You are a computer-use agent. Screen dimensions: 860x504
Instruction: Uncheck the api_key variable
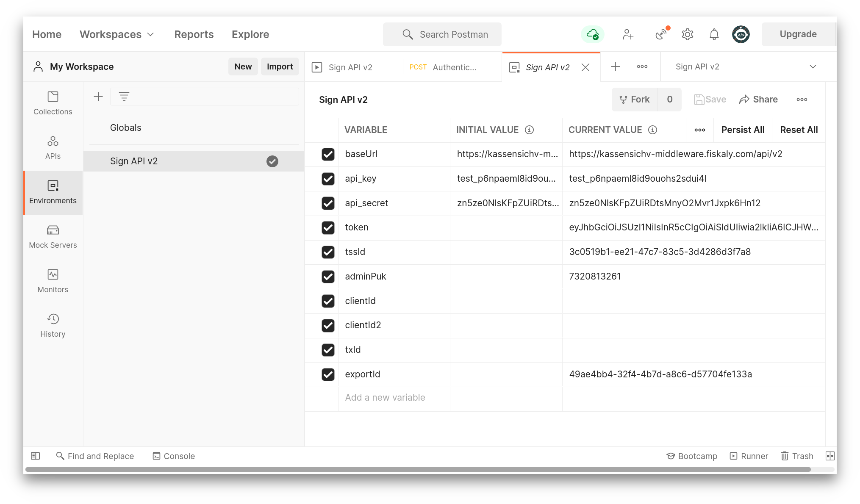pyautogui.click(x=328, y=179)
